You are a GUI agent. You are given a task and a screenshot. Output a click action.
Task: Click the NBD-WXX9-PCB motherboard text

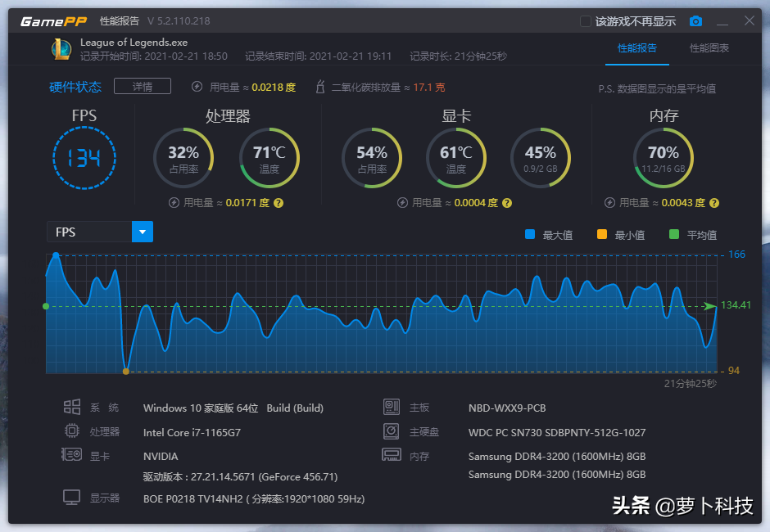tap(507, 408)
